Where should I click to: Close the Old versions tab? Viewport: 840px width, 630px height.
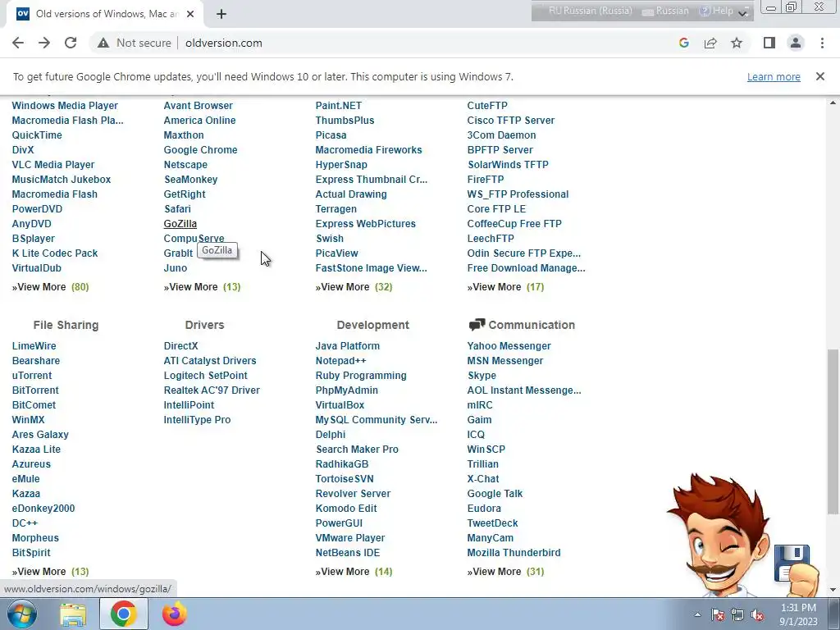[190, 14]
